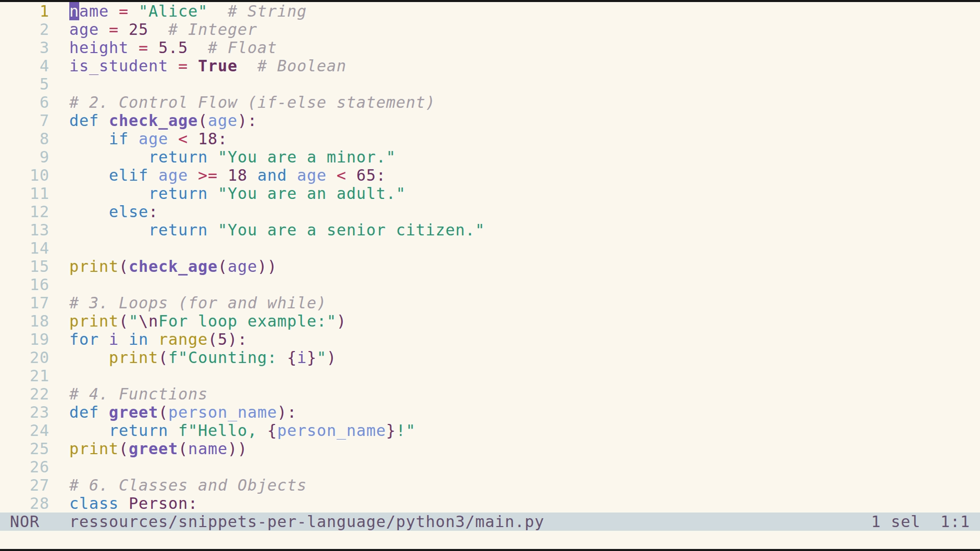This screenshot has width=980, height=551.
Task: Click the elif keyword on line 10
Action: click(x=128, y=175)
